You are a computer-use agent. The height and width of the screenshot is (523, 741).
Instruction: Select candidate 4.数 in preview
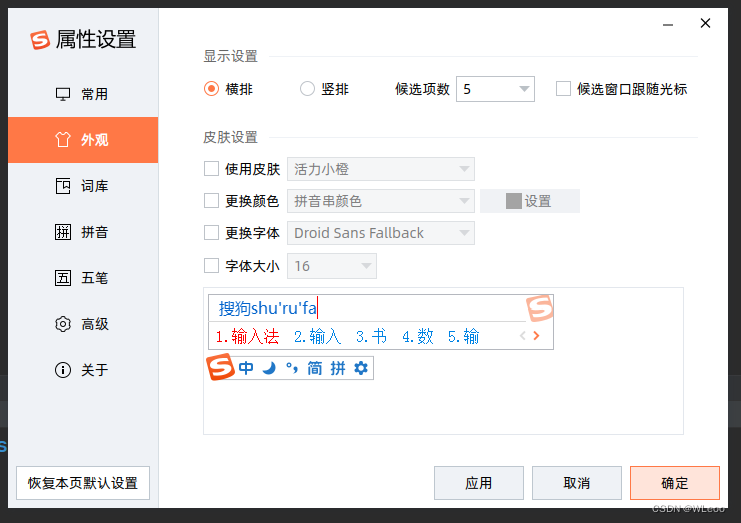[418, 336]
